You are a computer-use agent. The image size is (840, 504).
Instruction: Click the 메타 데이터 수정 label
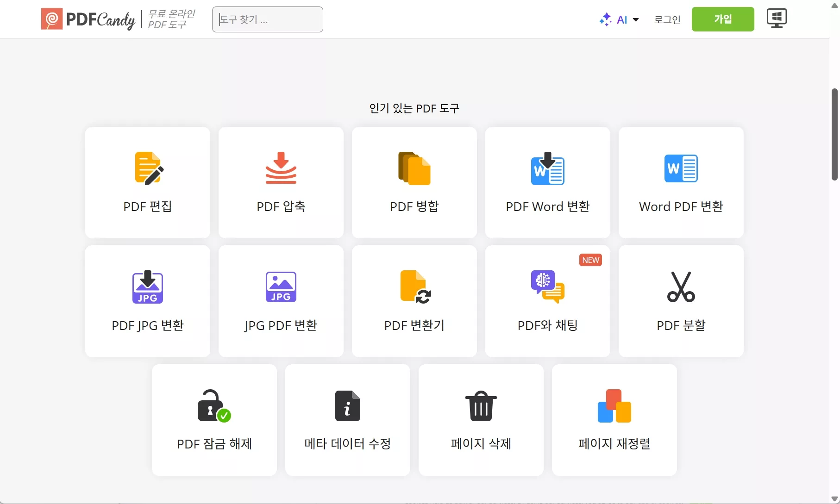click(x=348, y=444)
